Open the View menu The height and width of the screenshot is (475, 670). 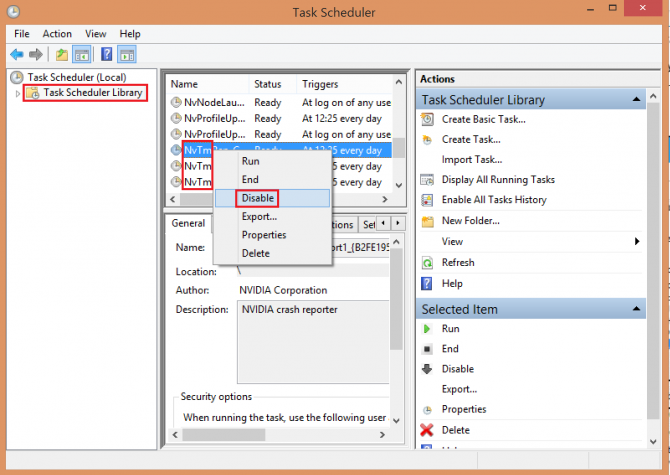pyautogui.click(x=96, y=34)
